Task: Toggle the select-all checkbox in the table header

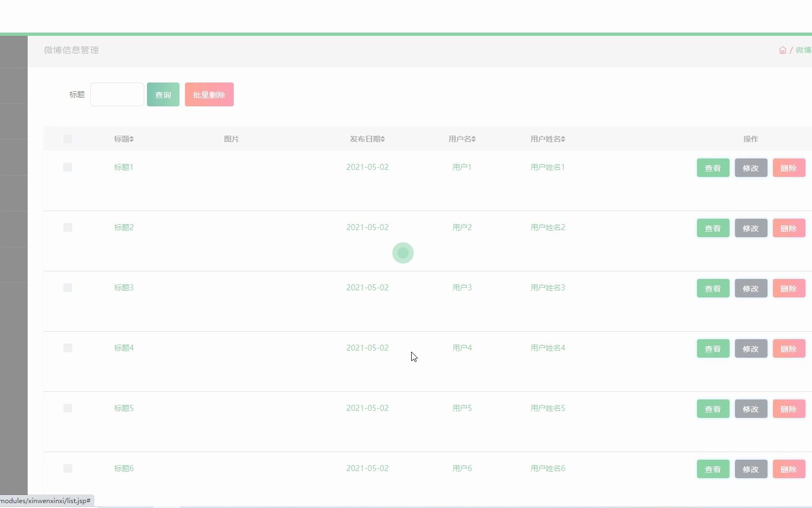Action: pos(68,139)
